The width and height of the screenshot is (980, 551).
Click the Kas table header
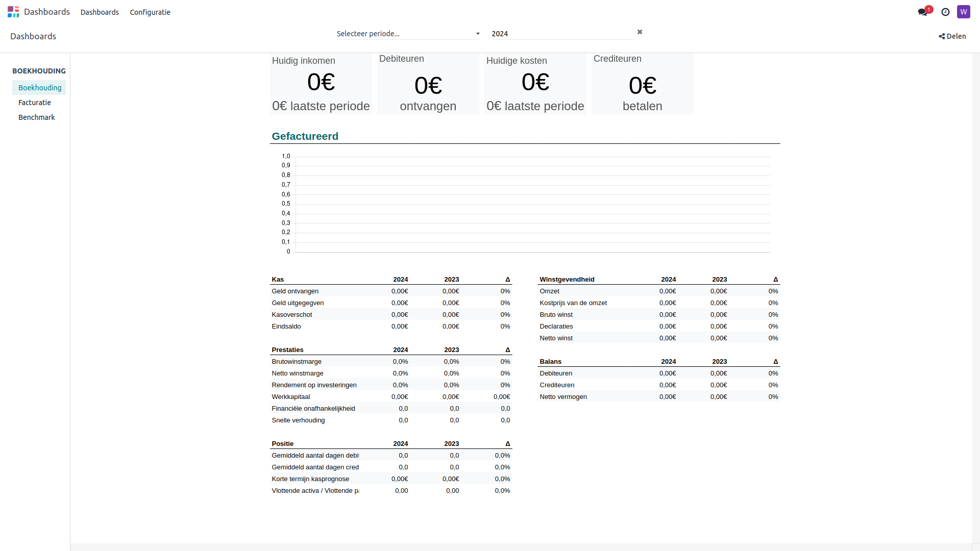click(278, 280)
